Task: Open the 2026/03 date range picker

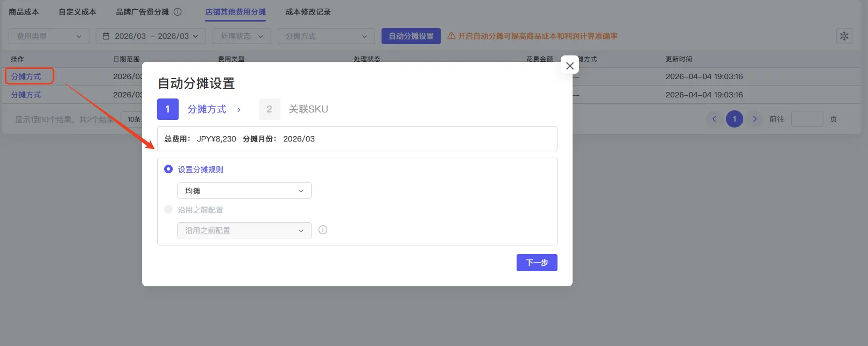Action: pyautogui.click(x=151, y=36)
